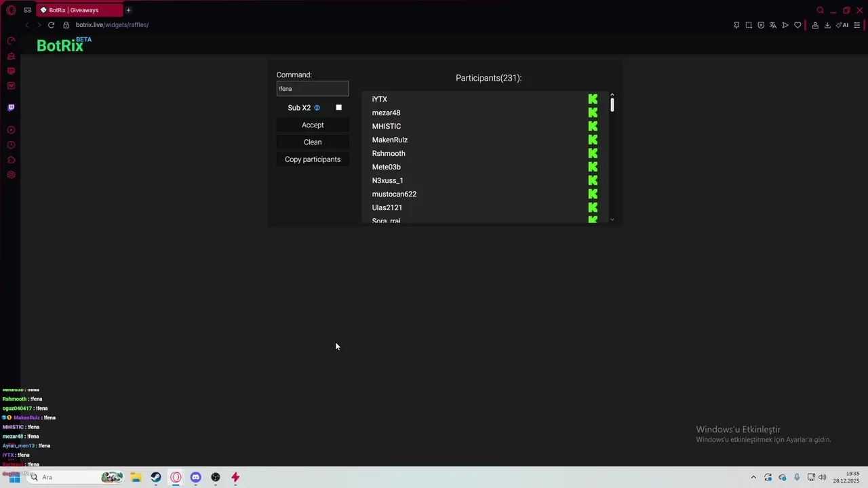Open the Opera menu logo
The image size is (868, 488).
pos(11,10)
